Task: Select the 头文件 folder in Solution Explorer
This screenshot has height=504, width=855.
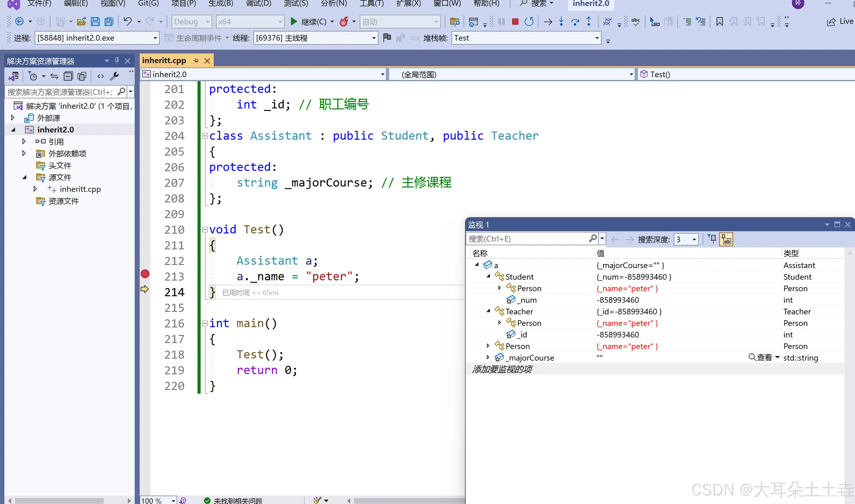Action: click(60, 165)
